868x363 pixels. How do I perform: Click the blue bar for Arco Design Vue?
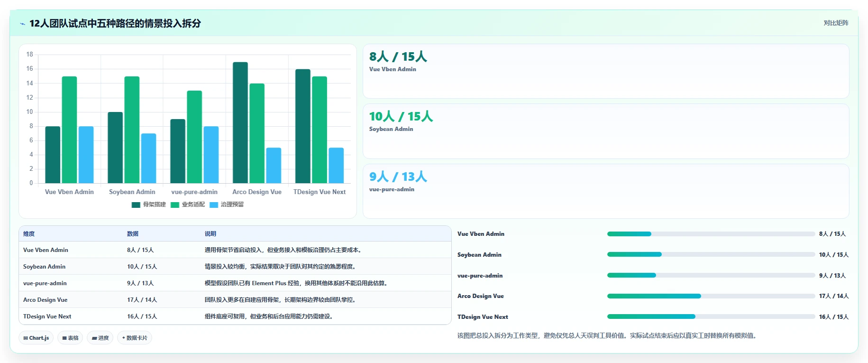click(x=274, y=165)
